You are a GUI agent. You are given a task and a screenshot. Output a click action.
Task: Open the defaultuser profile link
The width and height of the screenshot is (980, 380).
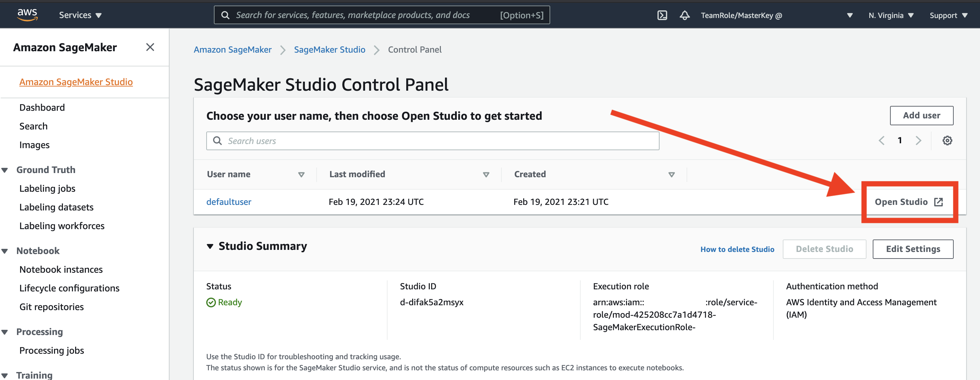click(x=229, y=202)
